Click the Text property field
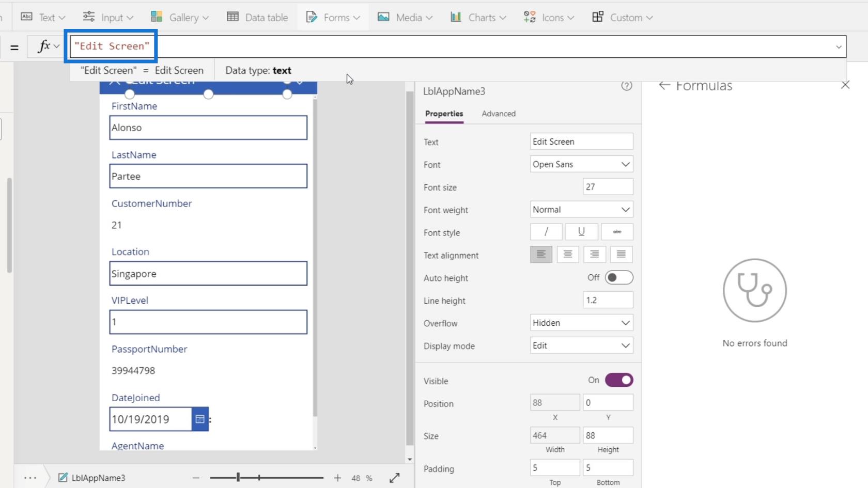The image size is (868, 488). pos(581,141)
